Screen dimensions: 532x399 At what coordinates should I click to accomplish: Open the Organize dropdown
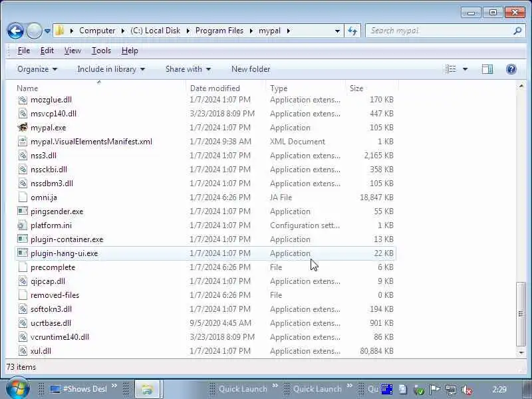[37, 69]
